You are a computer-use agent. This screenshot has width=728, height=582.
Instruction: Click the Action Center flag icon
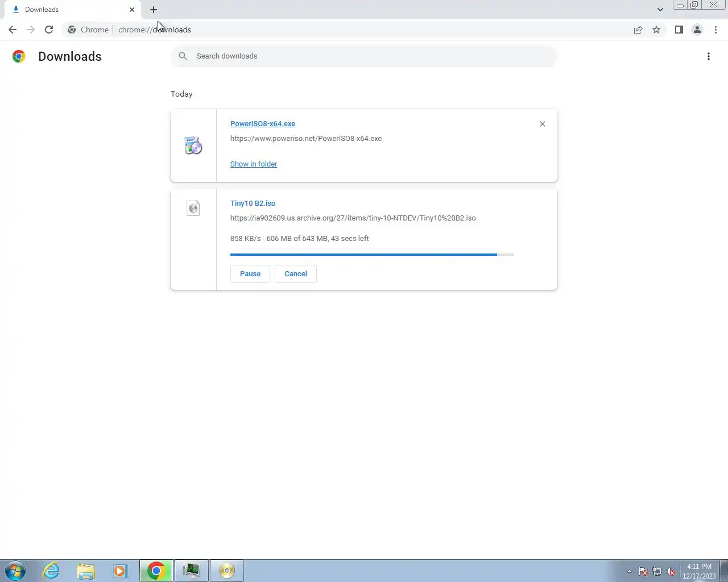(643, 571)
